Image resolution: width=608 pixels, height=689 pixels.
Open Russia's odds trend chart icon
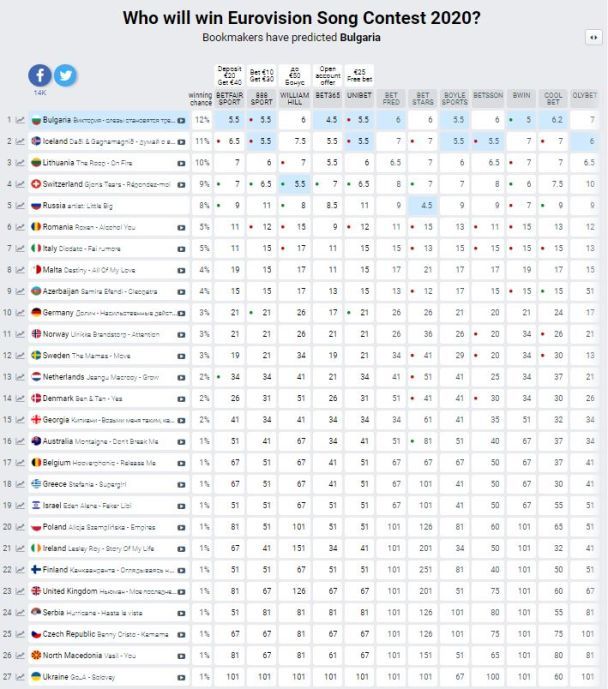pyautogui.click(x=20, y=206)
